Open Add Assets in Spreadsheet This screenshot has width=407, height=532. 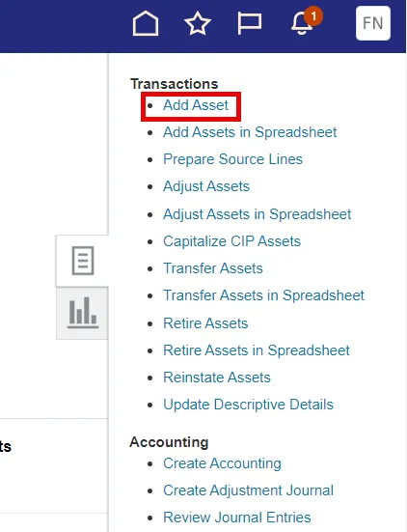[x=250, y=132]
